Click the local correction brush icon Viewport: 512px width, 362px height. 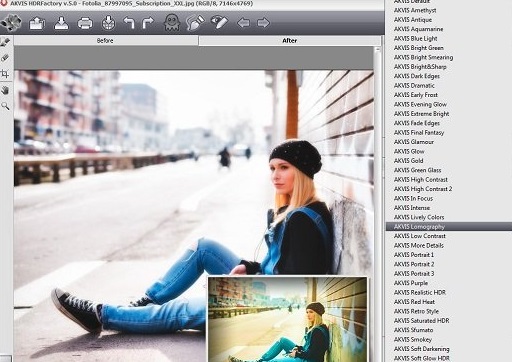(195, 23)
